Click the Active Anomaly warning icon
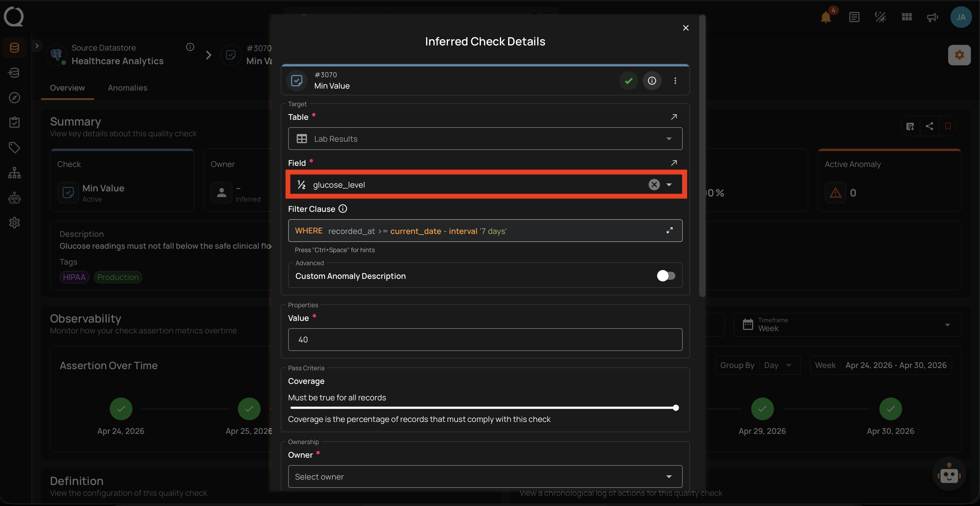This screenshot has height=506, width=980. pos(835,193)
